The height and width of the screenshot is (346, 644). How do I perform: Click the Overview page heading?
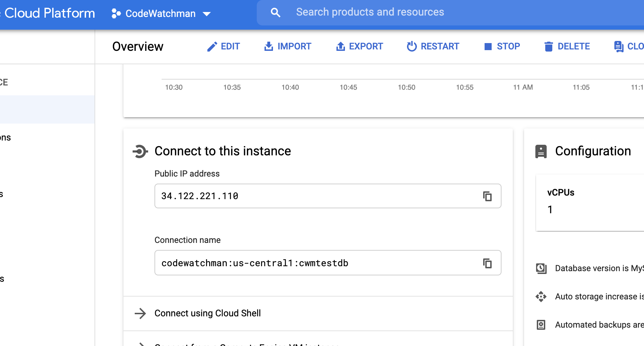pyautogui.click(x=138, y=47)
